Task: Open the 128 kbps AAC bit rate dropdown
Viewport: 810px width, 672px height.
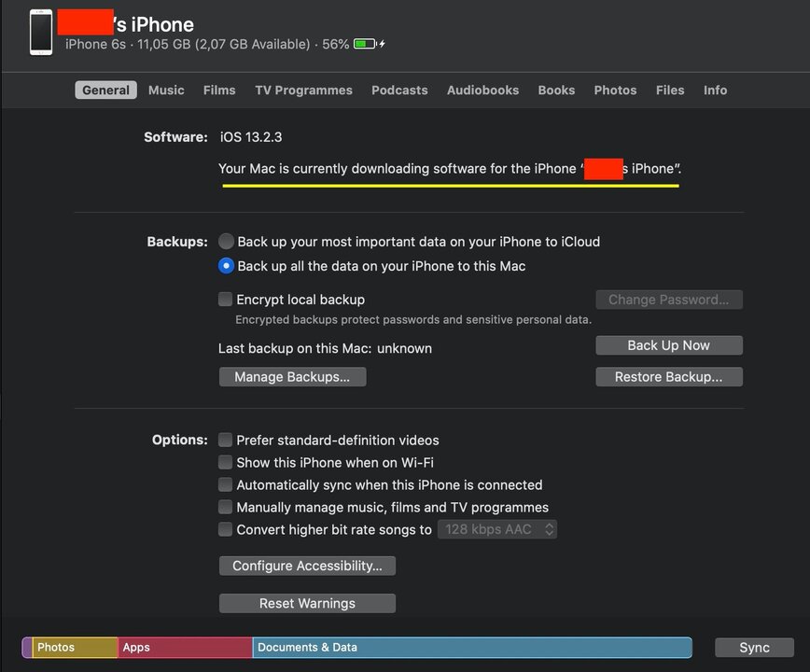Action: [x=497, y=529]
